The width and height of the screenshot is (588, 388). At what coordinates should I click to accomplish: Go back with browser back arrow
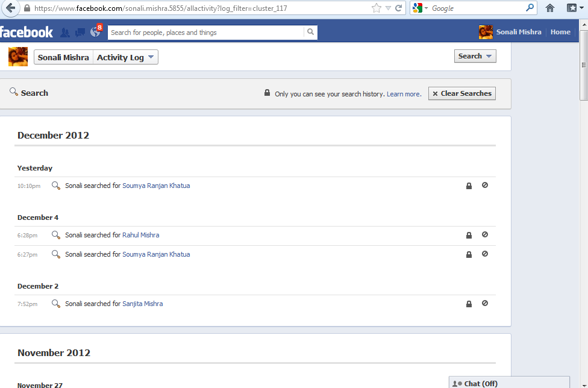10,8
